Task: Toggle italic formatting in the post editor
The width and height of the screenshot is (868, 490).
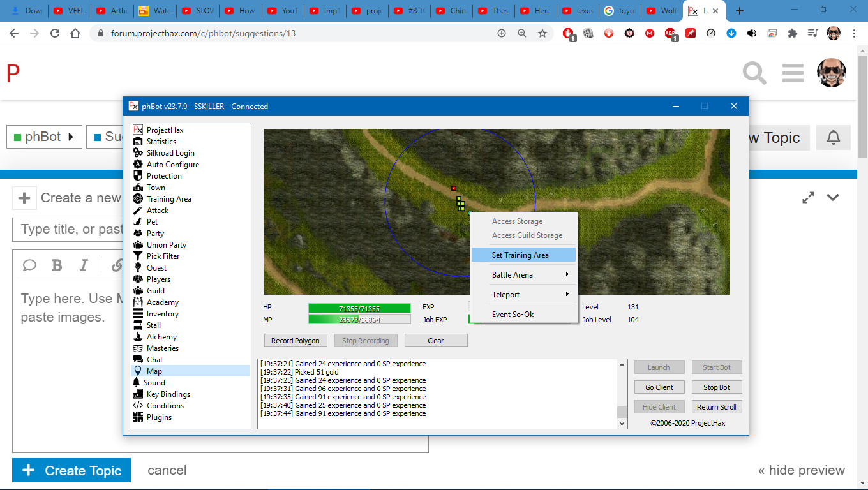Action: pyautogui.click(x=84, y=265)
